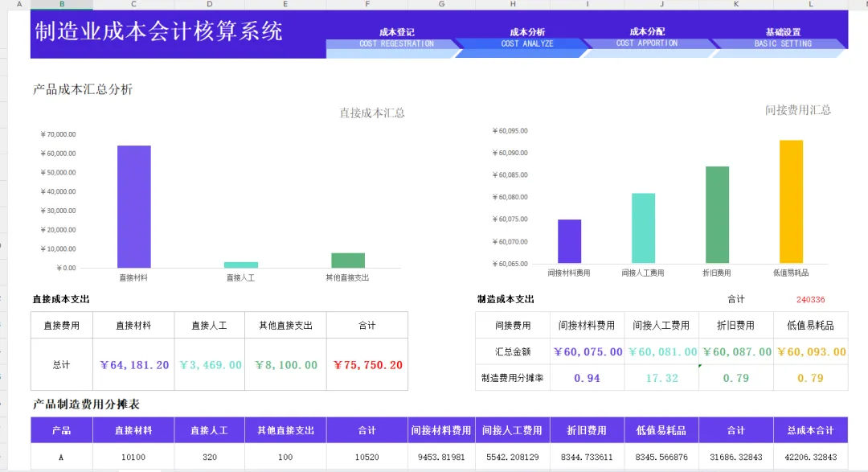Screen dimensions: 868x472
Task: Select total cell ¥75,750.20
Action: [367, 365]
